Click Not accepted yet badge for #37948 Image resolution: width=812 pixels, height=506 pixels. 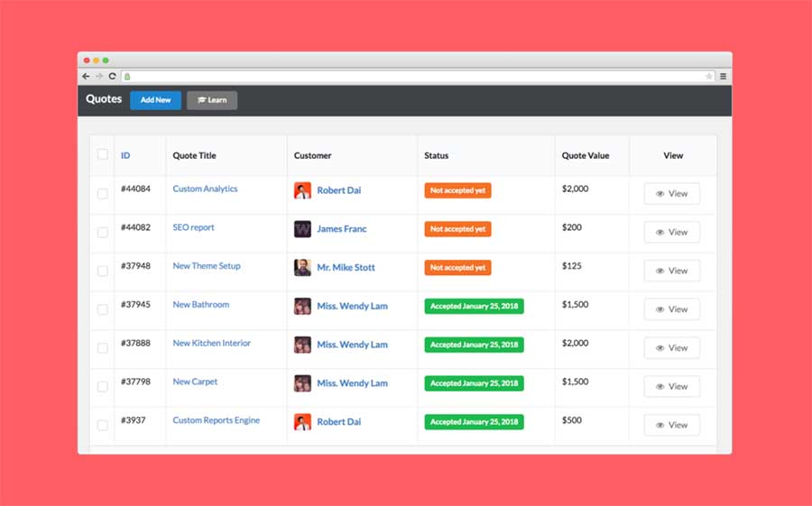pyautogui.click(x=457, y=268)
